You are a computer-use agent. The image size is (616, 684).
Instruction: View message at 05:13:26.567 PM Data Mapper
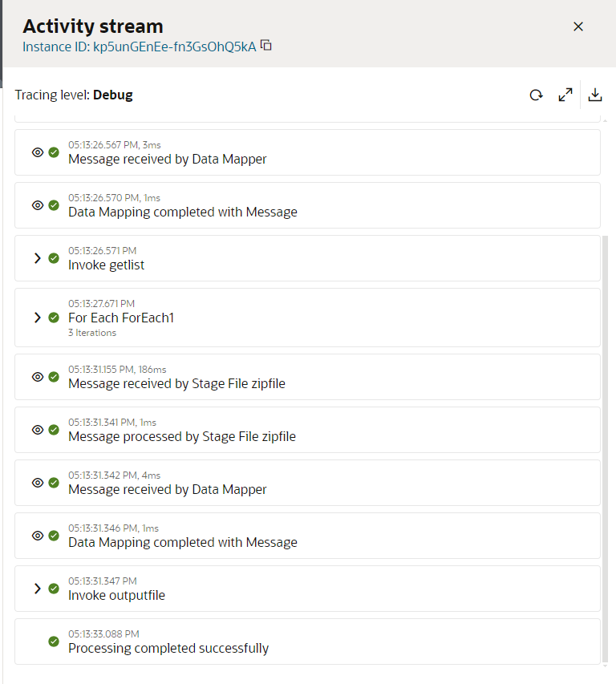[x=38, y=152]
